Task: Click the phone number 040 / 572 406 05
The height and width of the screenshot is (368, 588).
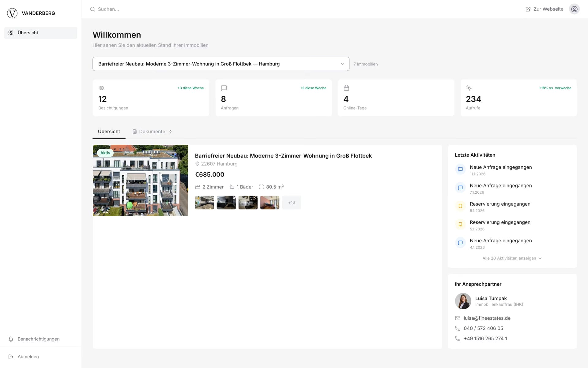Action: [x=483, y=328]
